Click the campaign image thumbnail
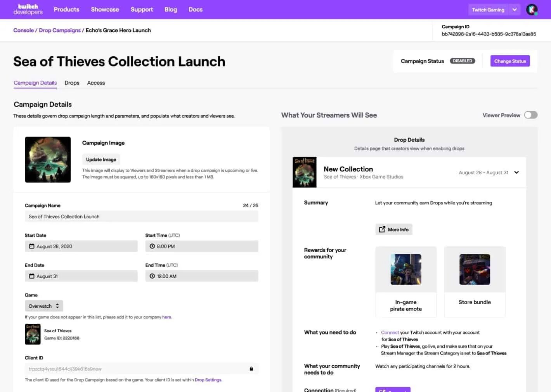551x392 pixels. [48, 160]
